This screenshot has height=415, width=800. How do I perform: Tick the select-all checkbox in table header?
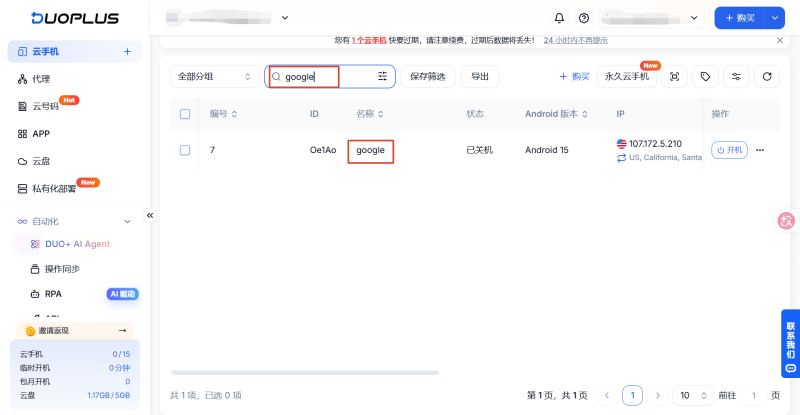click(x=185, y=114)
